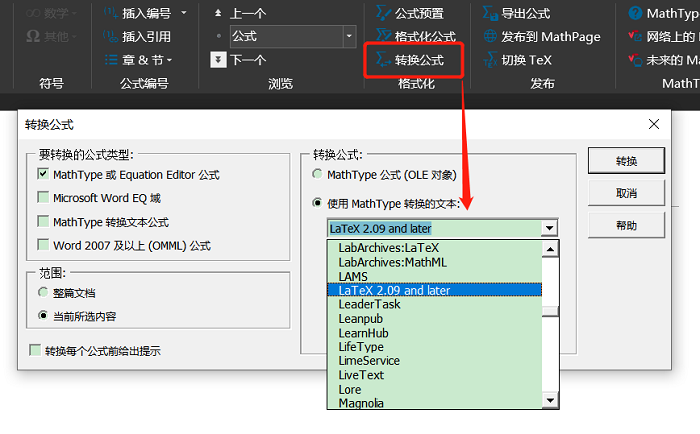Click 发布到 MathPage label
Screen dimensions: 700x434
click(550, 37)
